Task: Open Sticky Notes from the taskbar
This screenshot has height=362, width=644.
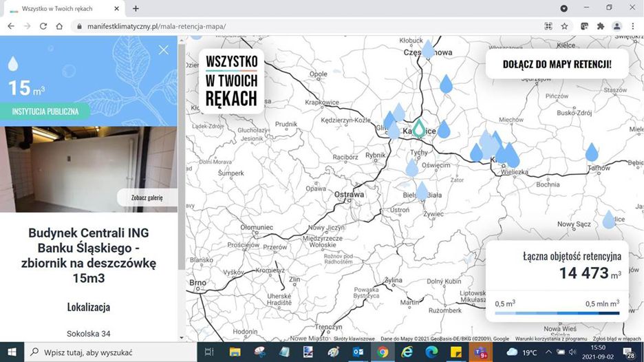Action: click(456, 352)
